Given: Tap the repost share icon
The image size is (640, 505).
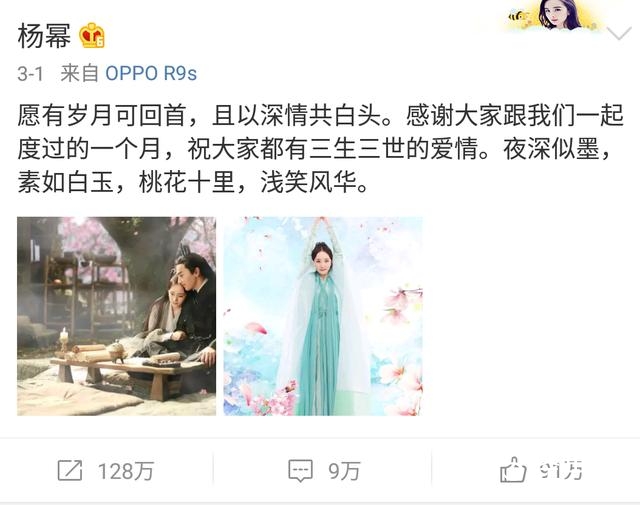Looking at the screenshot, I should (x=70, y=470).
